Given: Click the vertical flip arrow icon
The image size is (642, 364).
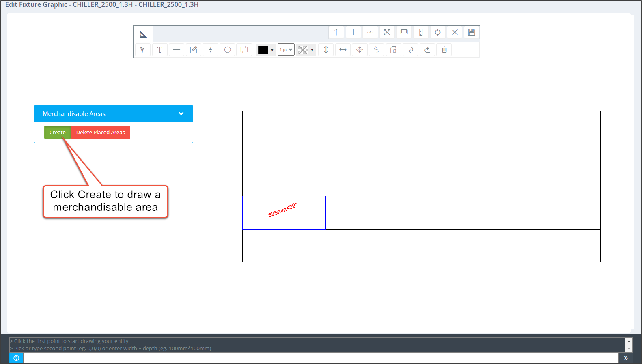Looking at the screenshot, I should [x=326, y=50].
